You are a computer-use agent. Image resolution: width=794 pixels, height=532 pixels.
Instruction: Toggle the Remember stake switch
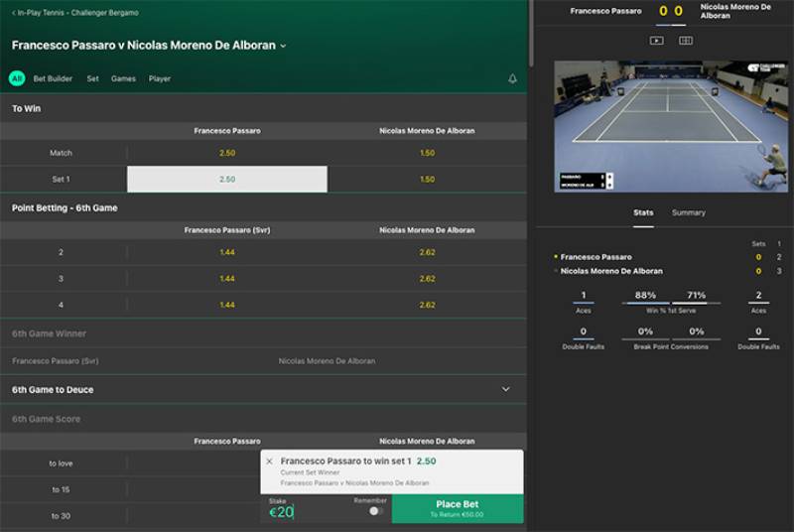(375, 511)
